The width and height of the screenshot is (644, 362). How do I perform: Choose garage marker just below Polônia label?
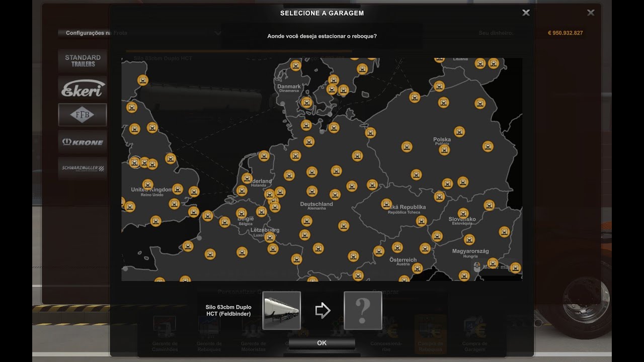click(444, 149)
